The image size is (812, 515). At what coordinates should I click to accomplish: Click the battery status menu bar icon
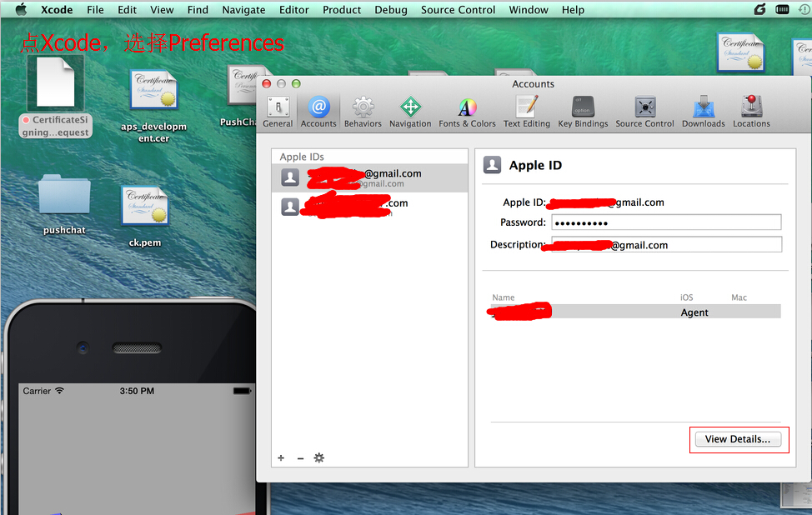[x=782, y=9]
